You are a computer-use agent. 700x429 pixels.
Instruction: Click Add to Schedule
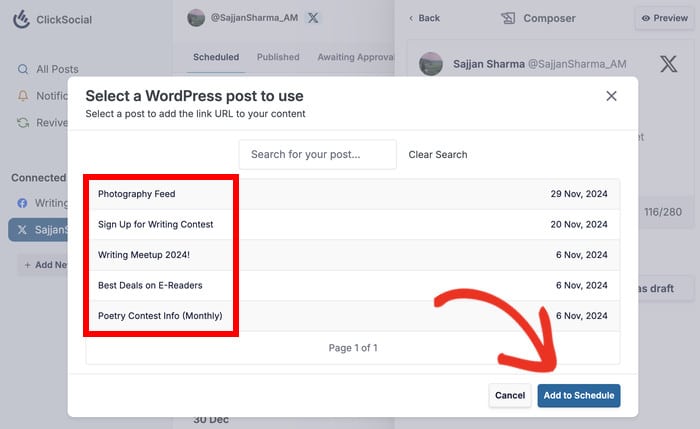(579, 396)
